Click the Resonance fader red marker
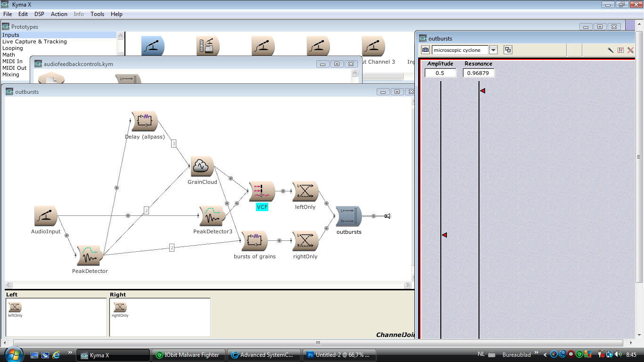Image resolution: width=644 pixels, height=362 pixels. pyautogui.click(x=482, y=90)
